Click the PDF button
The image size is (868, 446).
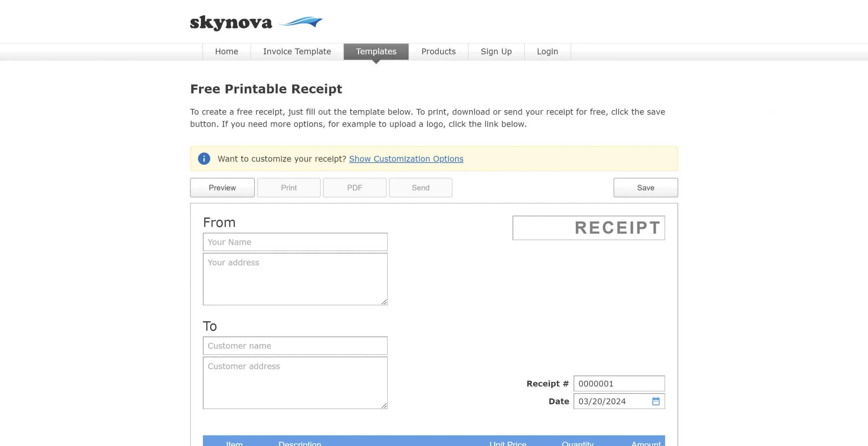click(355, 188)
